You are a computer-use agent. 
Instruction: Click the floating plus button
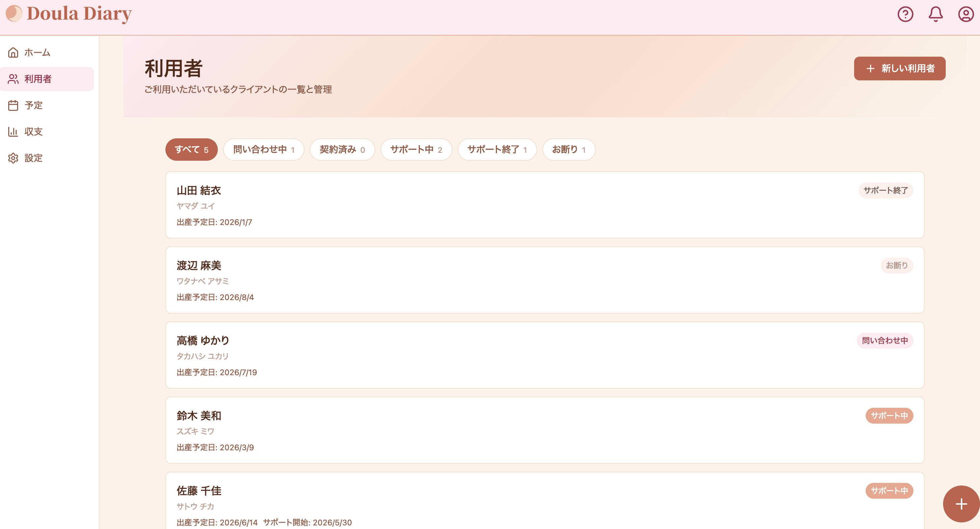[x=961, y=504]
